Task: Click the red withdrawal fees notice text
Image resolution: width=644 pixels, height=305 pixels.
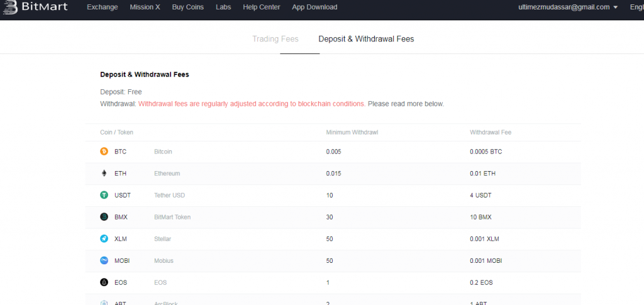Action: (252, 104)
